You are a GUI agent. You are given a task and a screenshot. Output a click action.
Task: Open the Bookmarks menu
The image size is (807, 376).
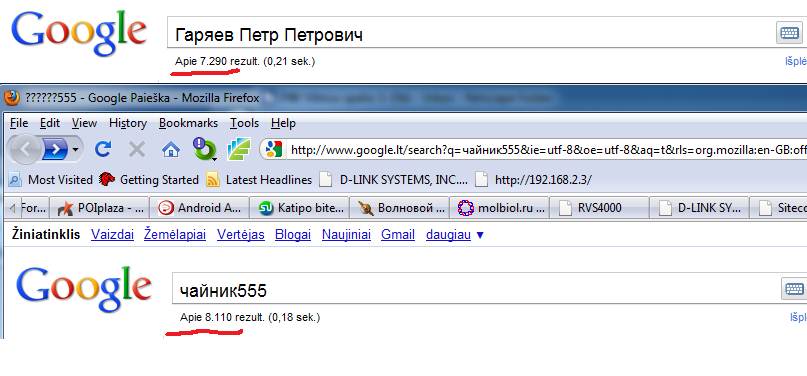[x=188, y=123]
